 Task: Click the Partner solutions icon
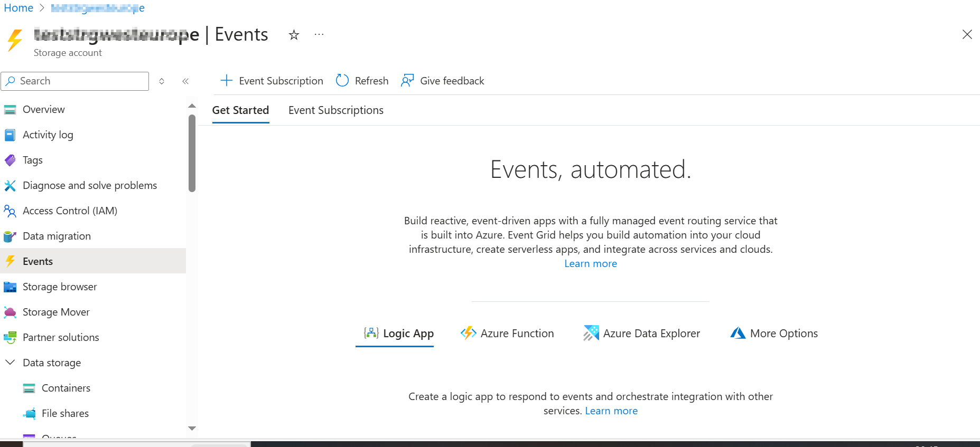[x=10, y=338]
